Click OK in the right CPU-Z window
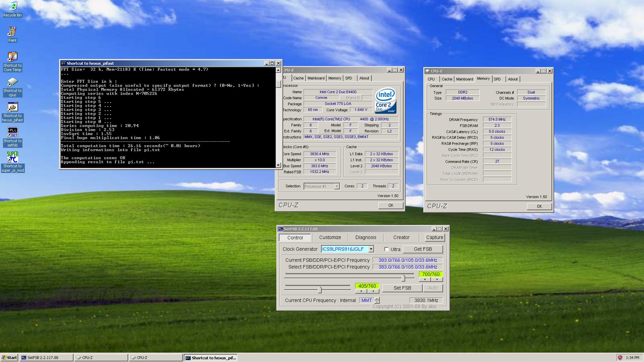 pyautogui.click(x=539, y=206)
